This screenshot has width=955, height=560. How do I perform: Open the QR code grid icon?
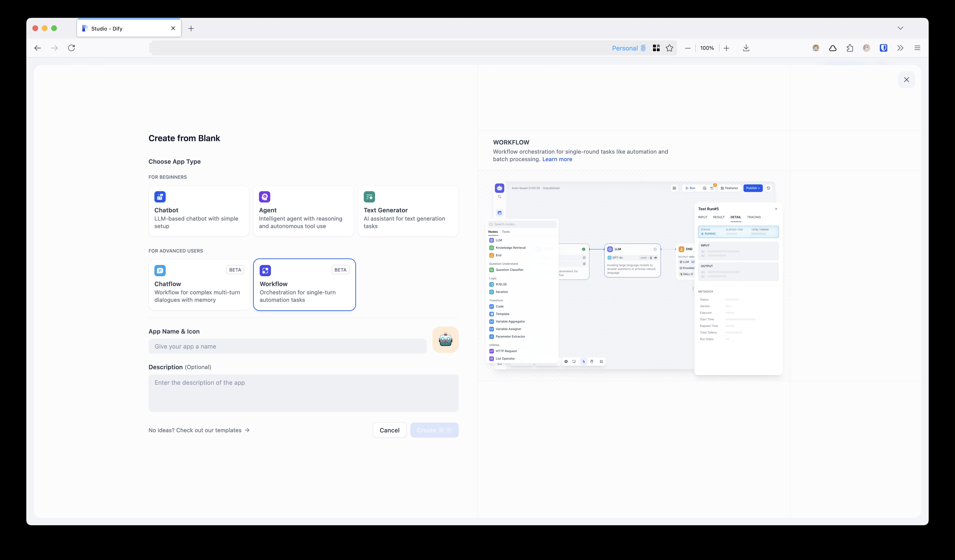pyautogui.click(x=656, y=48)
